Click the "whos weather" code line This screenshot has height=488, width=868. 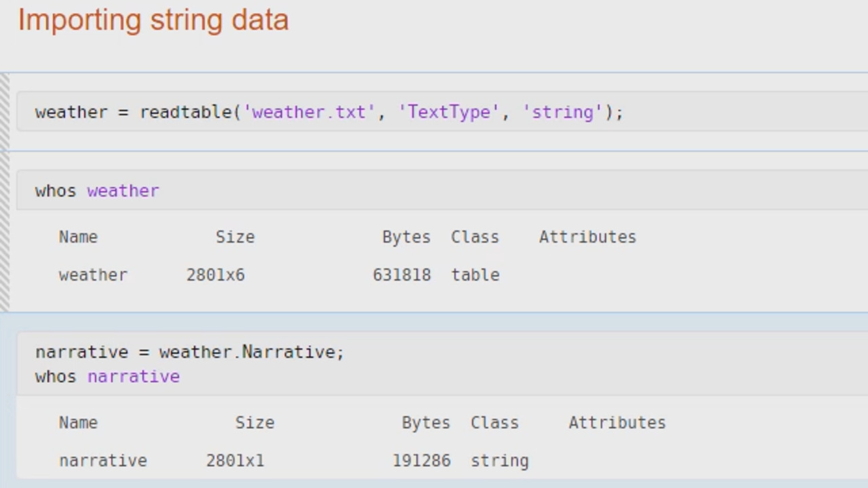tap(97, 191)
